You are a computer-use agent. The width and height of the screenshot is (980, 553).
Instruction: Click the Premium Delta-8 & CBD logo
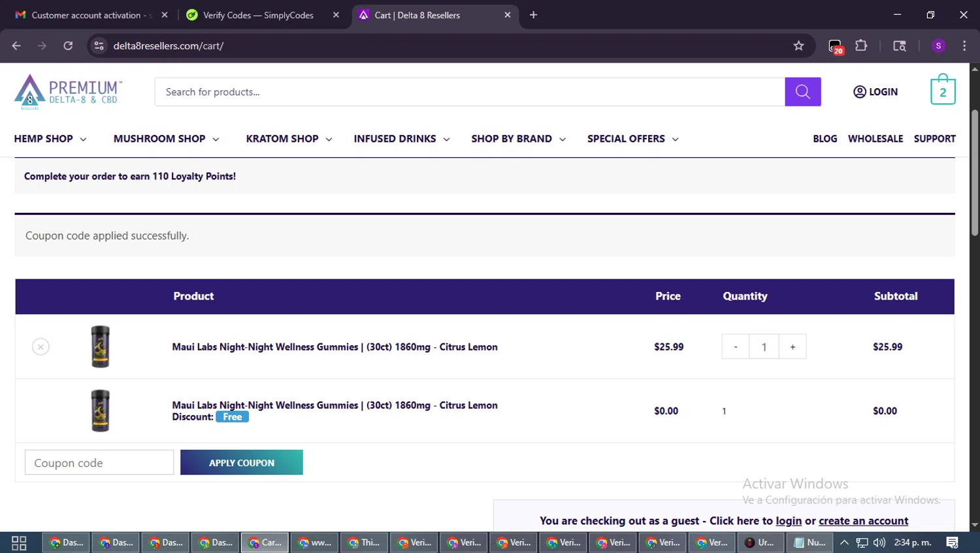(x=68, y=92)
